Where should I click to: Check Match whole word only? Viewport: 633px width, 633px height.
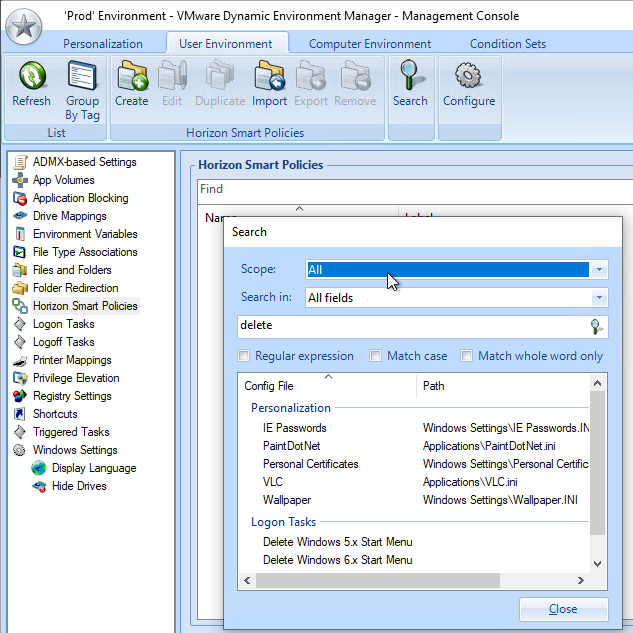coord(466,356)
